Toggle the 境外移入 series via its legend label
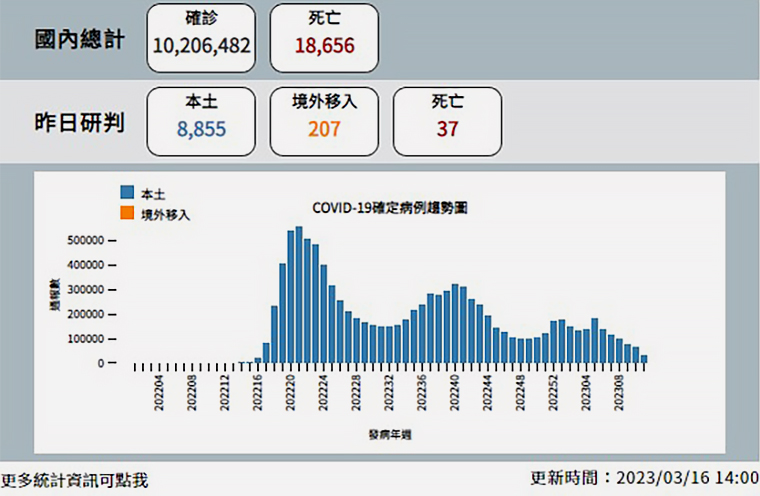Screen dimensions: 760x496 (164, 214)
